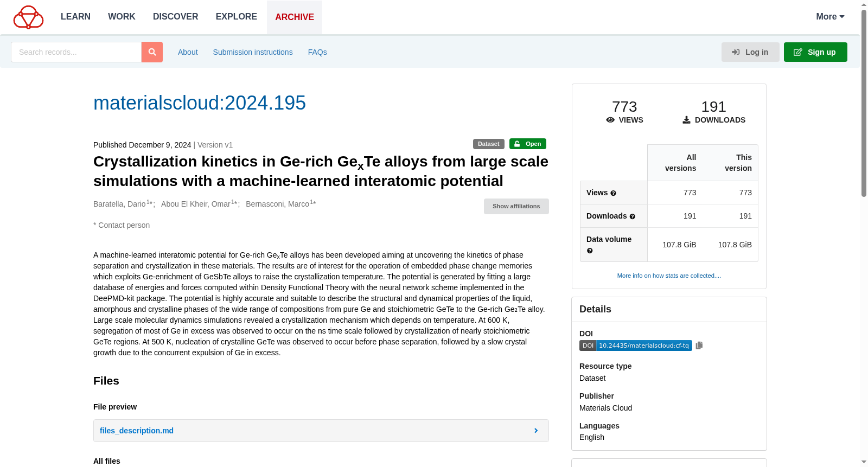Image resolution: width=868 pixels, height=467 pixels.
Task: Click the files_description.md file name
Action: point(137,431)
